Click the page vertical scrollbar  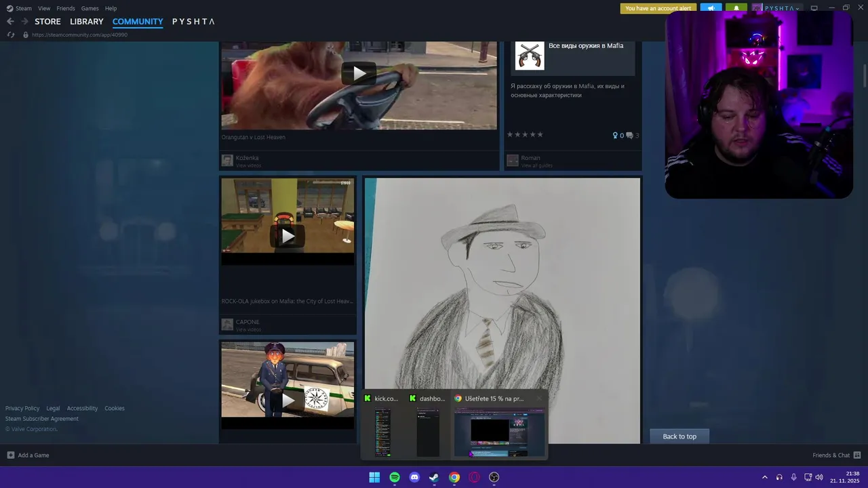click(x=865, y=75)
